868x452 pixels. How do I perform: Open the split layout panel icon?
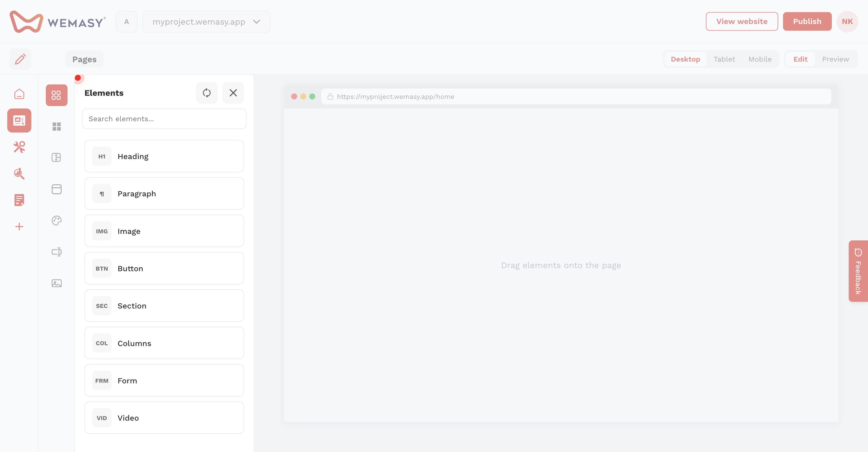pos(57,157)
